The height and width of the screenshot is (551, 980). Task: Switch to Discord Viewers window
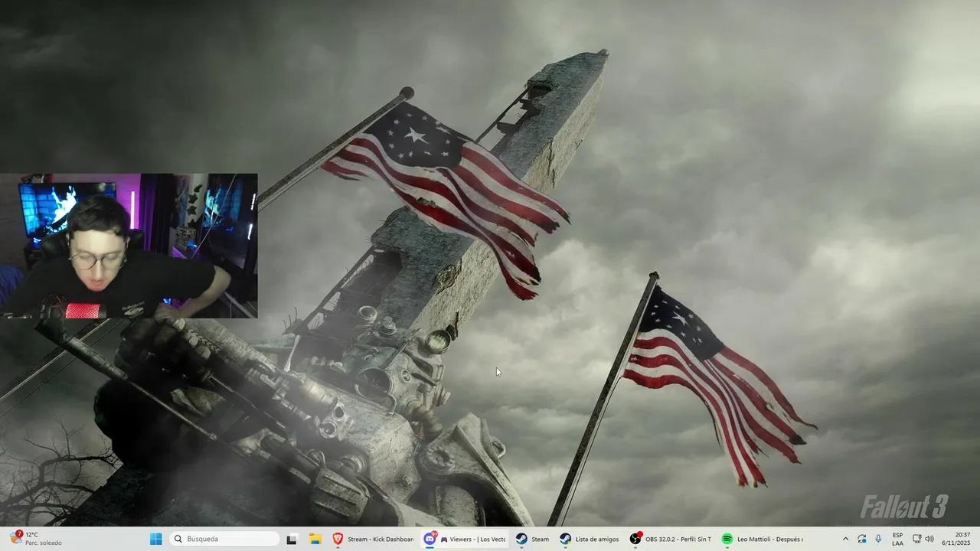[465, 539]
